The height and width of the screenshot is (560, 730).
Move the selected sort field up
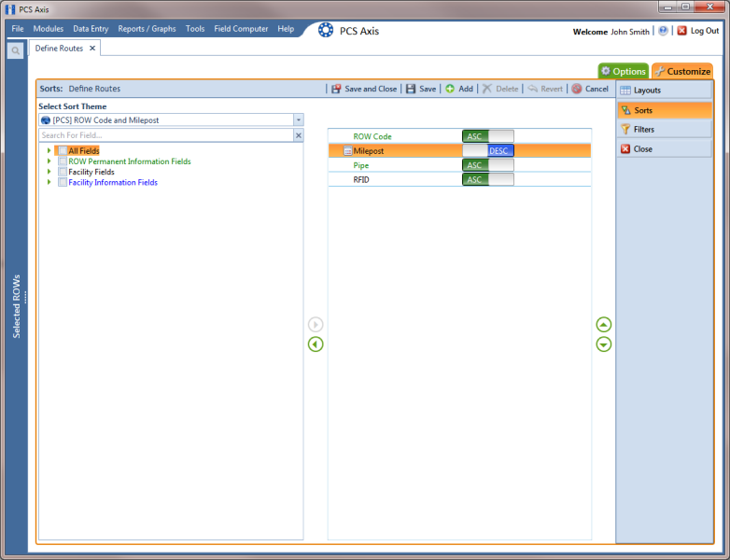coord(604,325)
